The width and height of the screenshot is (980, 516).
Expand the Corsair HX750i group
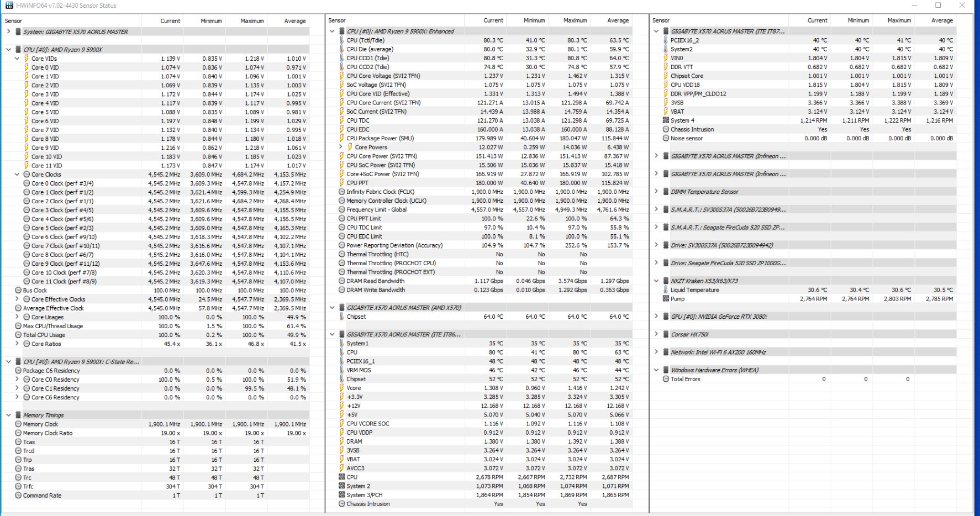[656, 334]
